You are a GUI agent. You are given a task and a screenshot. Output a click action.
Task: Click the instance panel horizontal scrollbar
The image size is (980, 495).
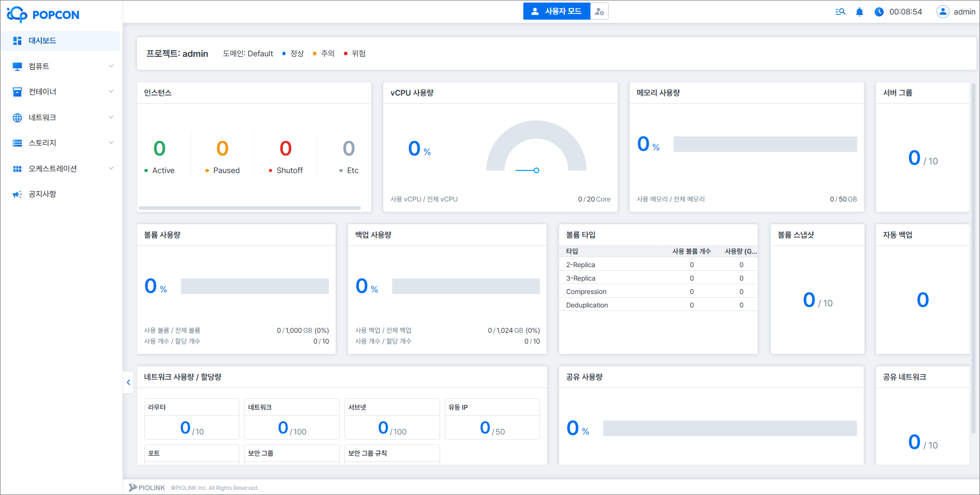(x=250, y=208)
